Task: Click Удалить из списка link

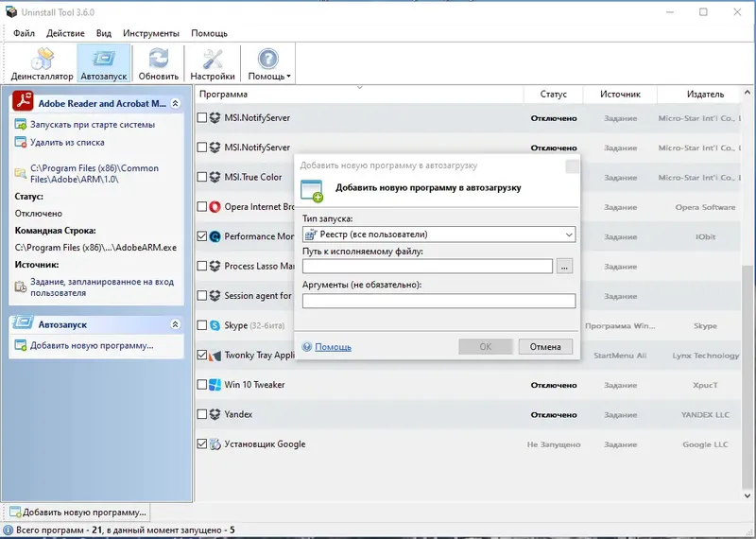Action: coord(67,143)
